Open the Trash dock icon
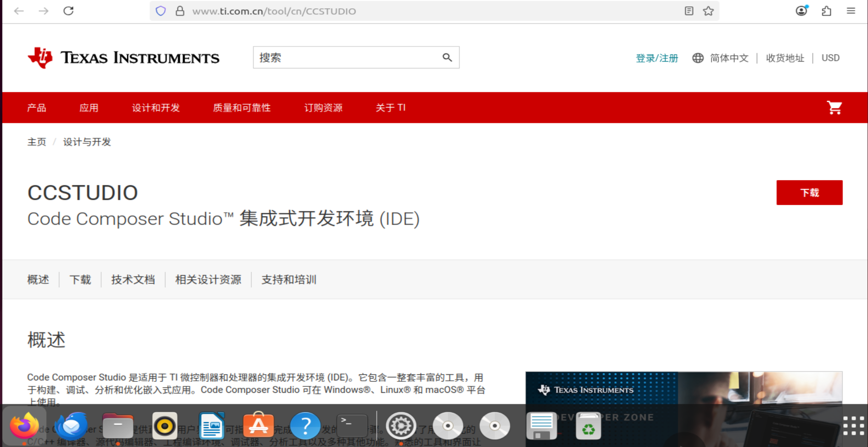The image size is (868, 447). pyautogui.click(x=588, y=426)
